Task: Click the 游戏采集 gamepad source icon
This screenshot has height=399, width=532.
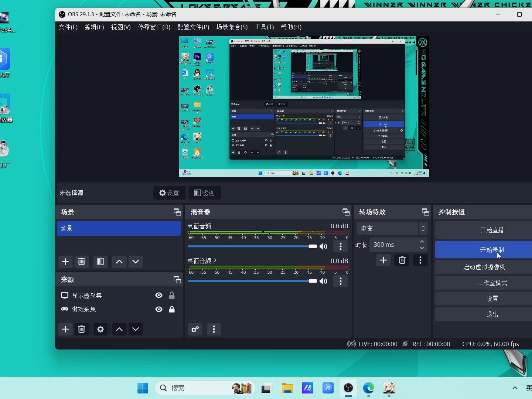Action: point(65,309)
